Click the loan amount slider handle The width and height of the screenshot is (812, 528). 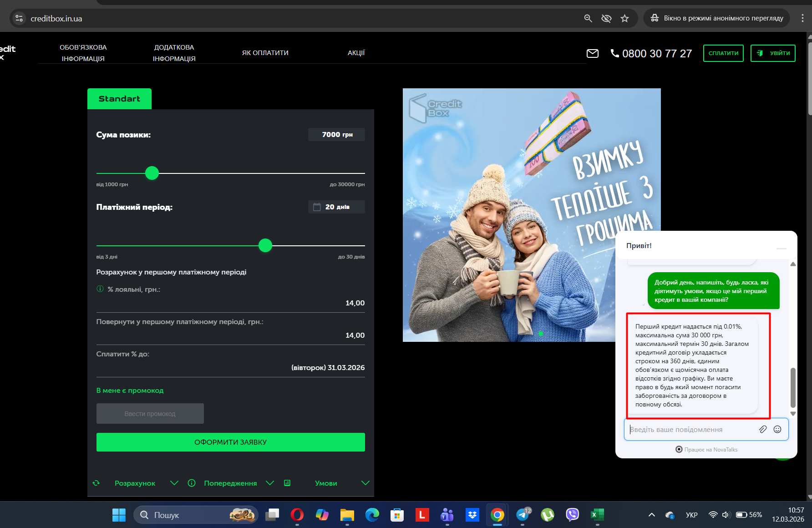(152, 173)
